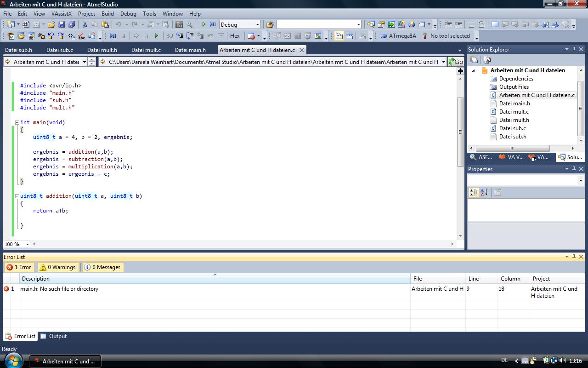Click the Solution Explorer horizontal scrollbar thumb
This screenshot has width=588, height=368.
coord(513,148)
